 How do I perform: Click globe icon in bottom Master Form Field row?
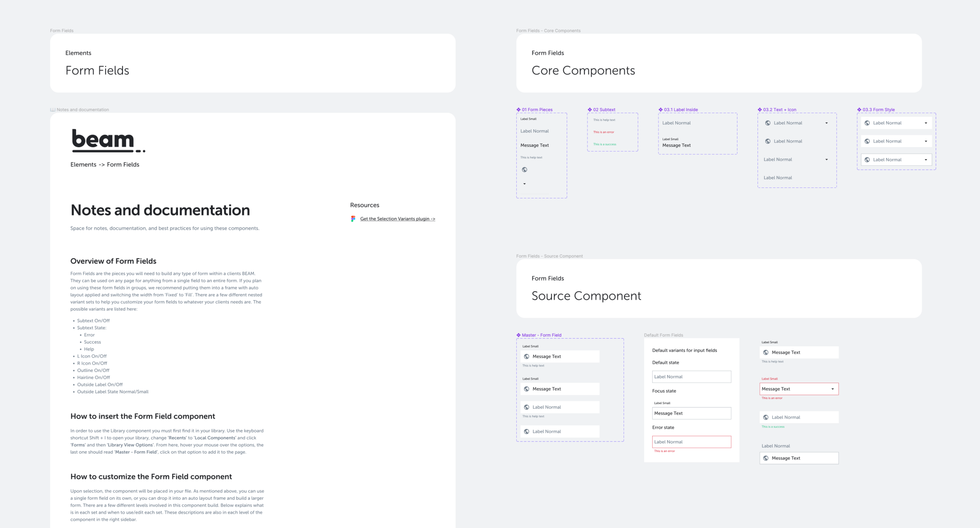pyautogui.click(x=526, y=431)
